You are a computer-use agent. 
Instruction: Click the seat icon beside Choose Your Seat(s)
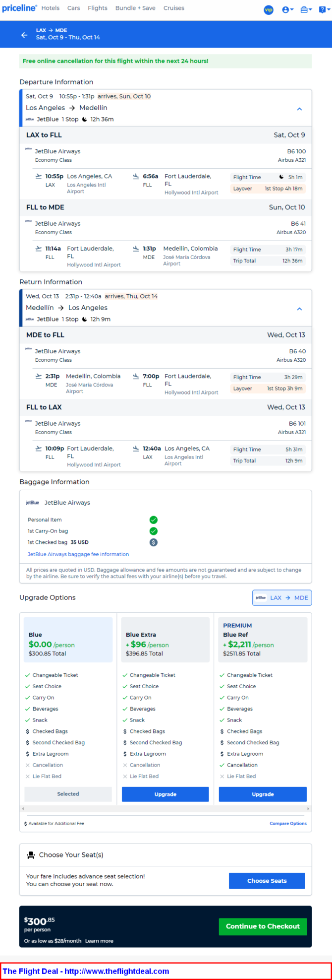[x=31, y=855]
